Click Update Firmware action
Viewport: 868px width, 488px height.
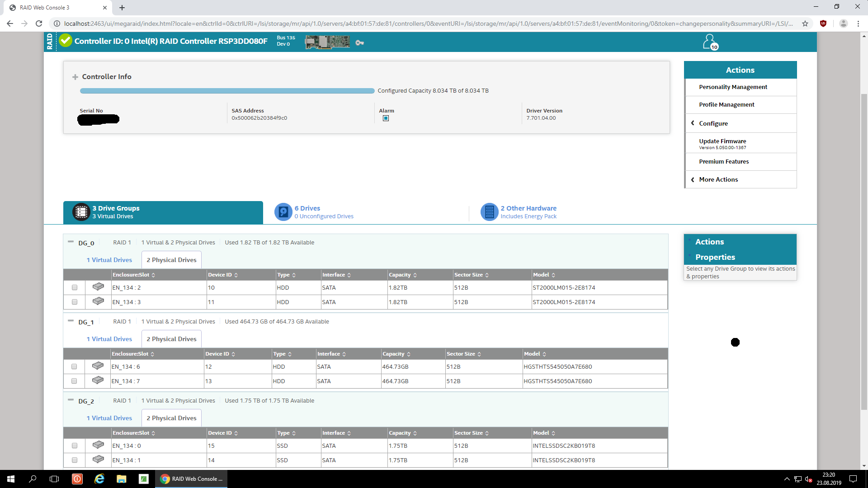(722, 141)
